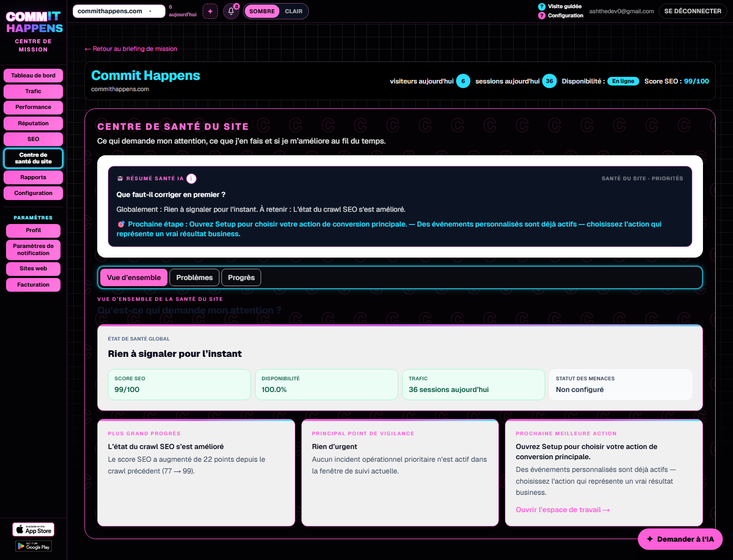Click Demander à l'IA button
Screen dimensions: 733x560
(680, 539)
